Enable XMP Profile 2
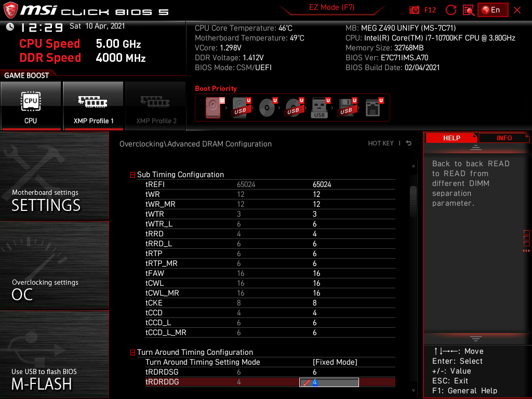This screenshot has width=532, height=399. (156, 106)
